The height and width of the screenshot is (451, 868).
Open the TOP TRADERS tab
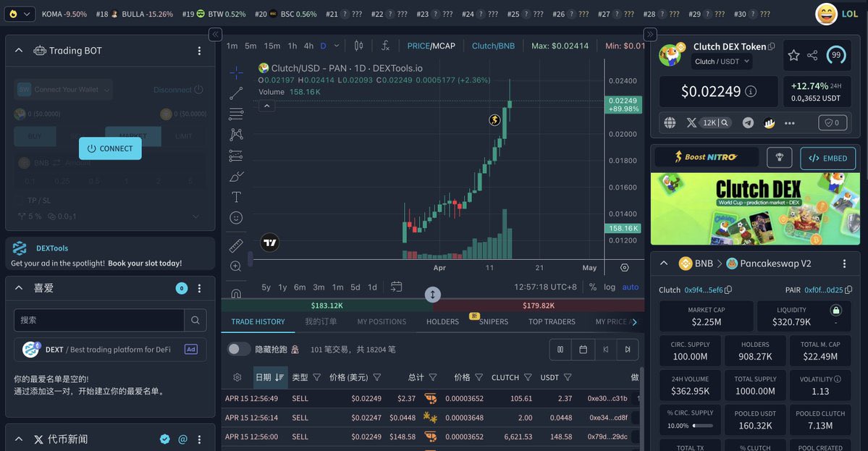(x=552, y=321)
